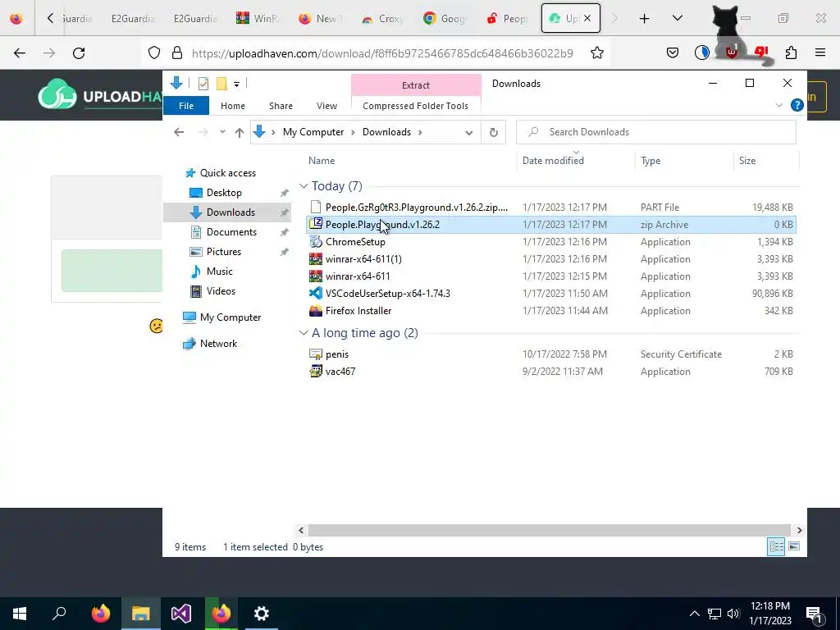Click the horizontal scrollbar in file list

pos(550,531)
